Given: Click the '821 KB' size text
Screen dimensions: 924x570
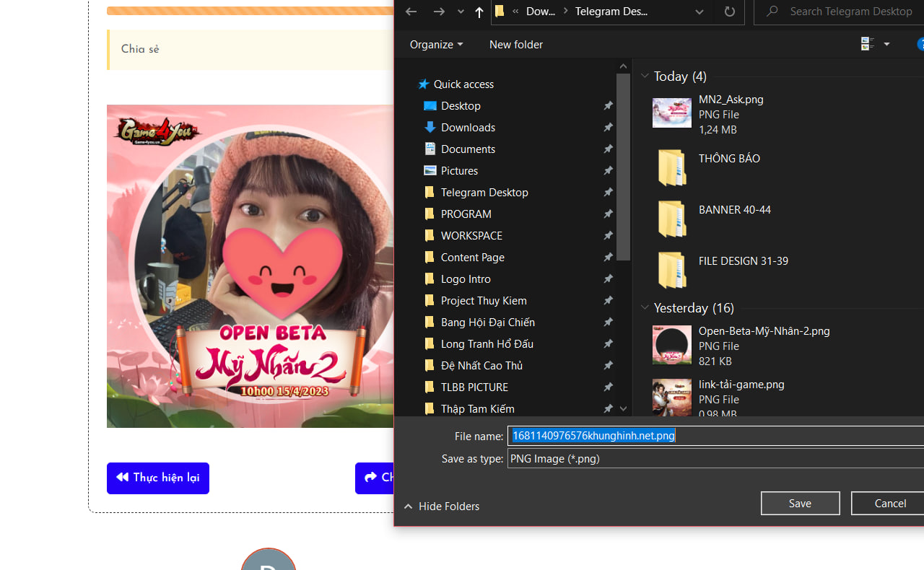Looking at the screenshot, I should click(715, 361).
